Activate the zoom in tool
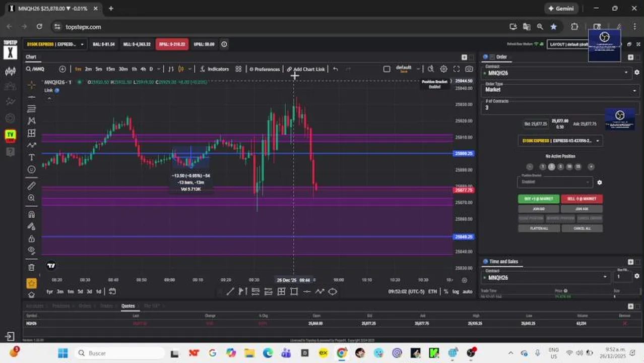Screen dimensions: 644x363 click(31, 198)
